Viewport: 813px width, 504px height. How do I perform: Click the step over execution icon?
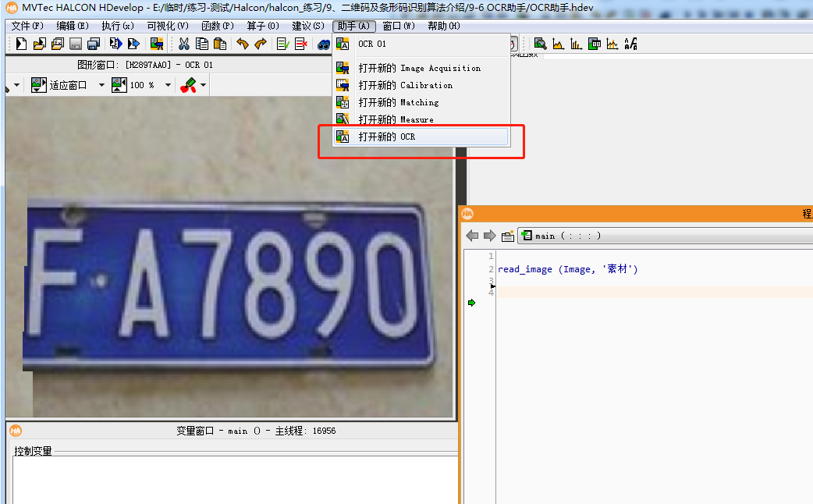134,44
